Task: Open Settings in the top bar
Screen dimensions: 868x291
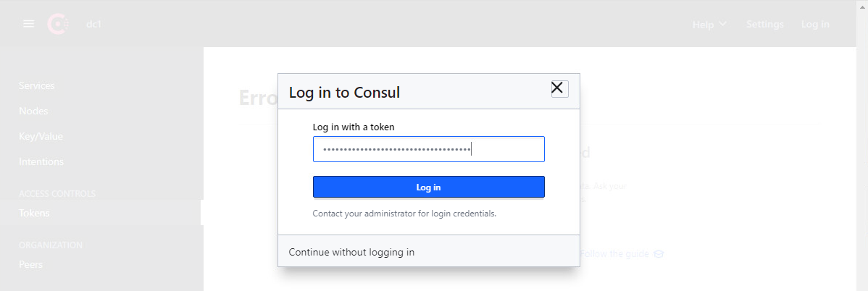Action: click(764, 25)
